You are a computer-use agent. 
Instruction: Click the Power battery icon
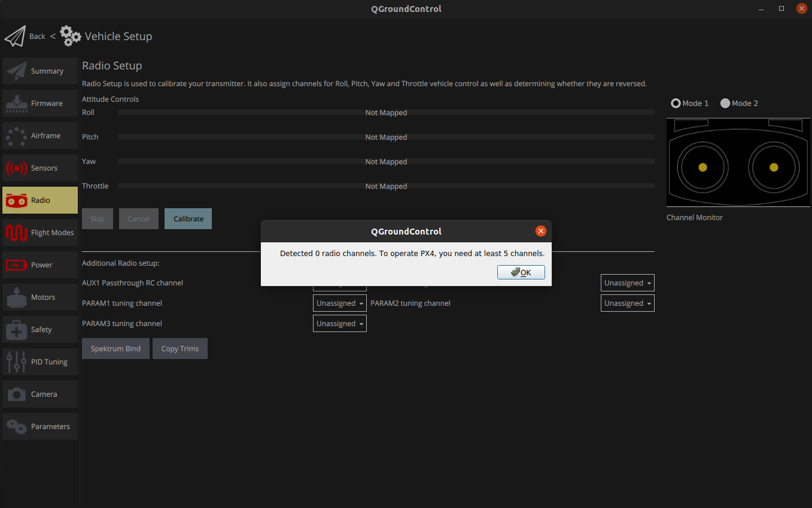pos(16,265)
